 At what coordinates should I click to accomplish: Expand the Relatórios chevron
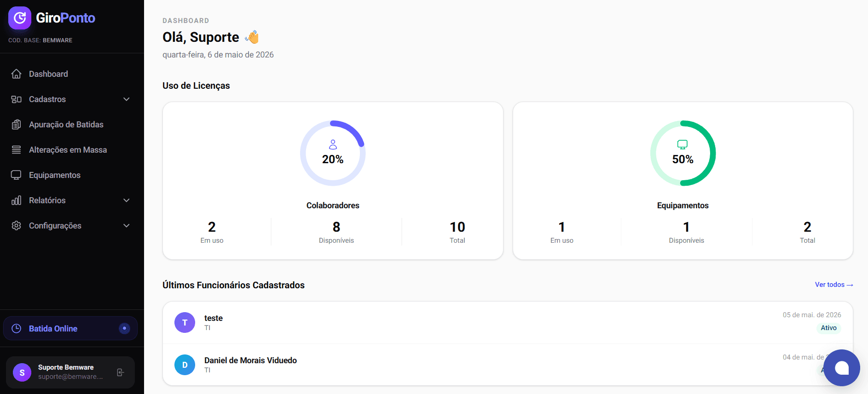127,200
